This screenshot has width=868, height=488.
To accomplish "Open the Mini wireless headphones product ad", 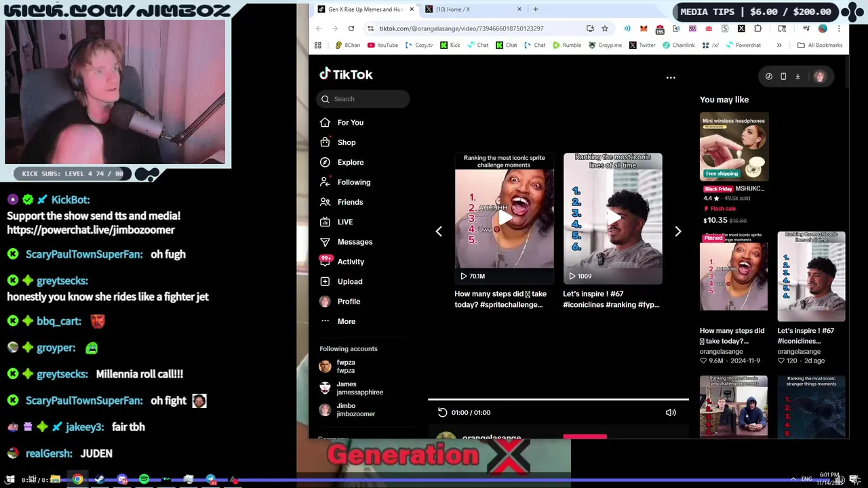I will pos(734,146).
